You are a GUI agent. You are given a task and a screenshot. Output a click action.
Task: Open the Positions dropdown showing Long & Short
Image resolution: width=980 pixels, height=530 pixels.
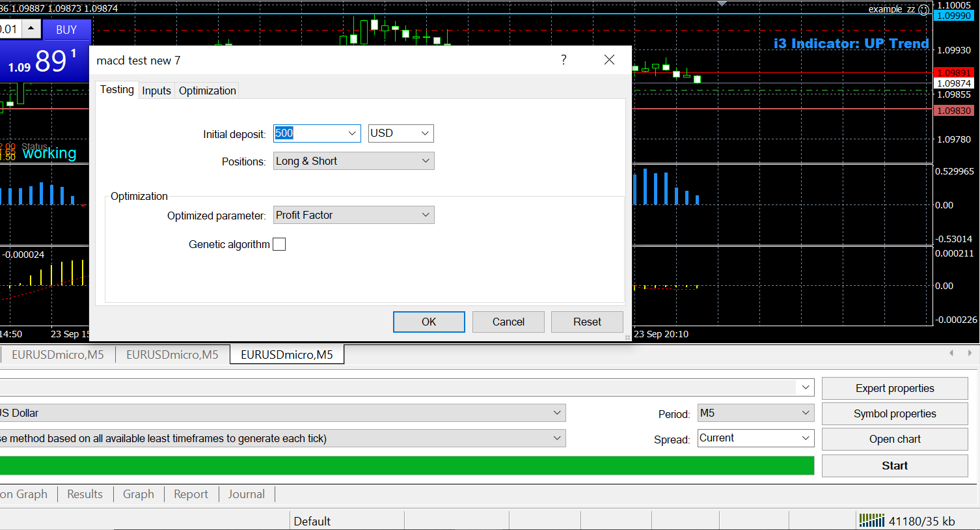[353, 161]
